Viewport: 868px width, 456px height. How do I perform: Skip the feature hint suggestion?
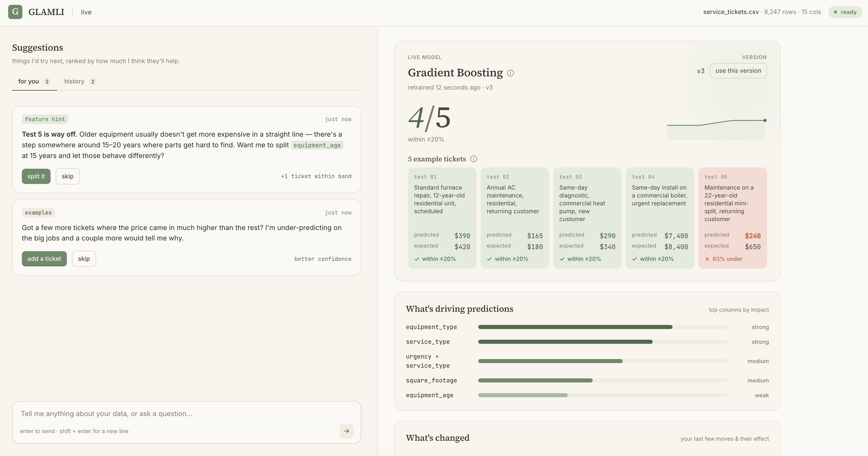(x=67, y=176)
